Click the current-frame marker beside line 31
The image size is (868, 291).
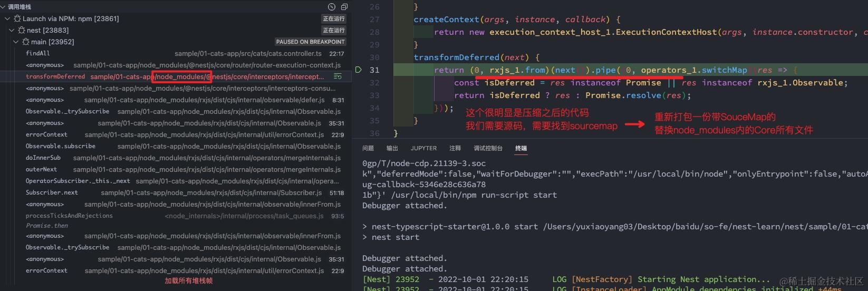pyautogui.click(x=359, y=70)
